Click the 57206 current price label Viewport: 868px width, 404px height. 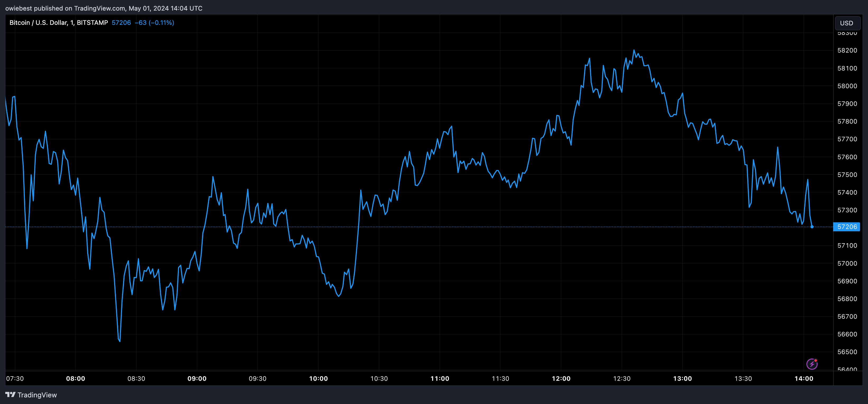pyautogui.click(x=846, y=227)
